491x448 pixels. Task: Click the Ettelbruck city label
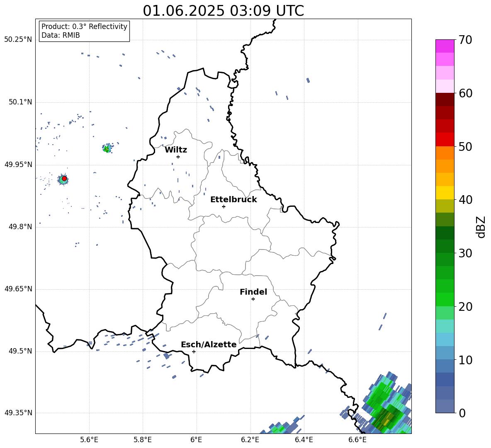coord(233,200)
